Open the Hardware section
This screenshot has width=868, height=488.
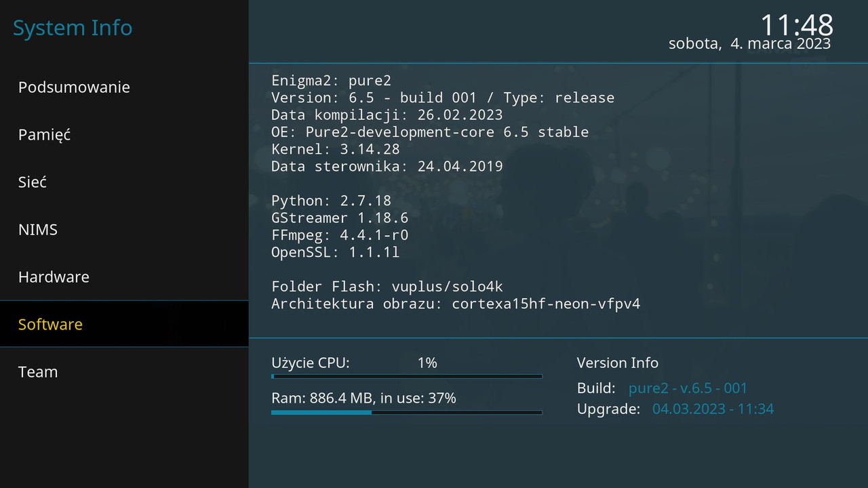tap(124, 277)
